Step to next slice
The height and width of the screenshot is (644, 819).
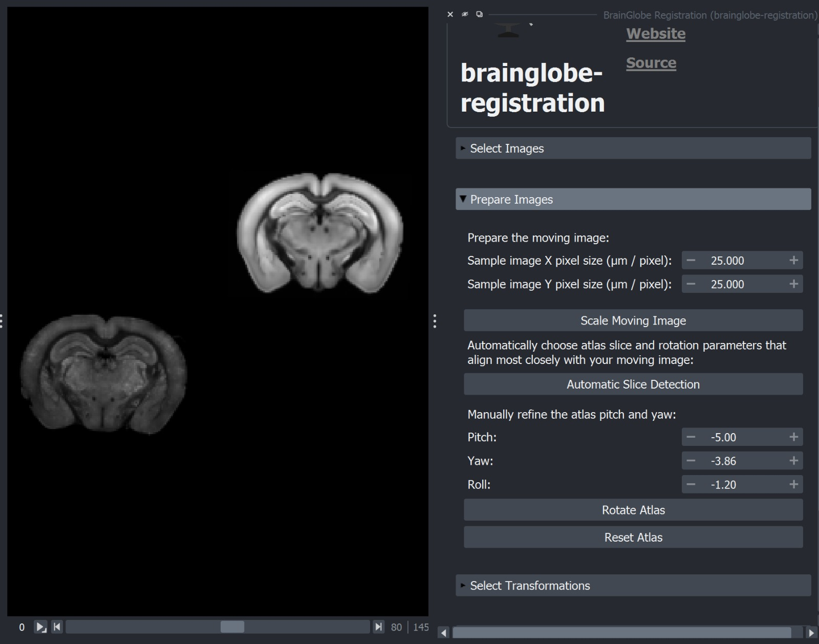(378, 627)
